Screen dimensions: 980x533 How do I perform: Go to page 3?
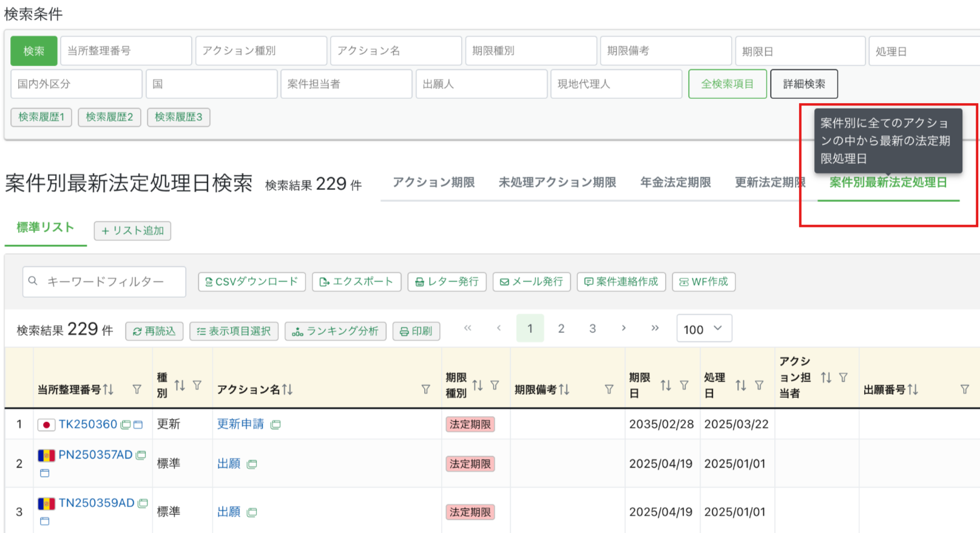[593, 329]
